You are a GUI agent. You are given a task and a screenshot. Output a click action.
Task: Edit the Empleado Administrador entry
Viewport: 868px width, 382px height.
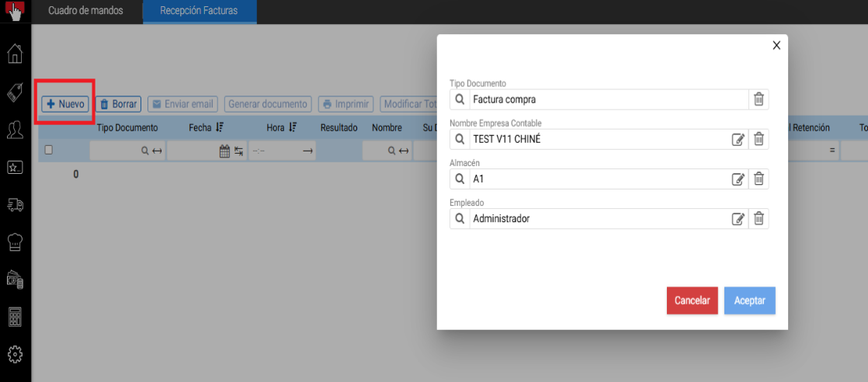(x=738, y=219)
